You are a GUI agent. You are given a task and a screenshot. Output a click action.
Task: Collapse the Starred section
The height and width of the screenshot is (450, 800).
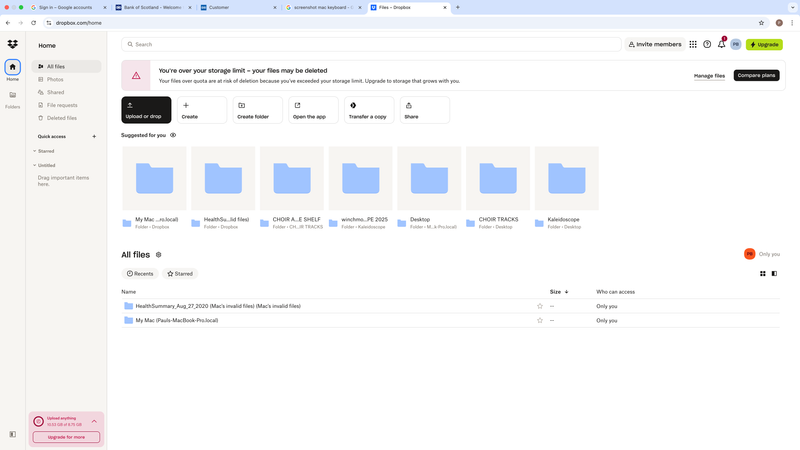click(x=34, y=151)
